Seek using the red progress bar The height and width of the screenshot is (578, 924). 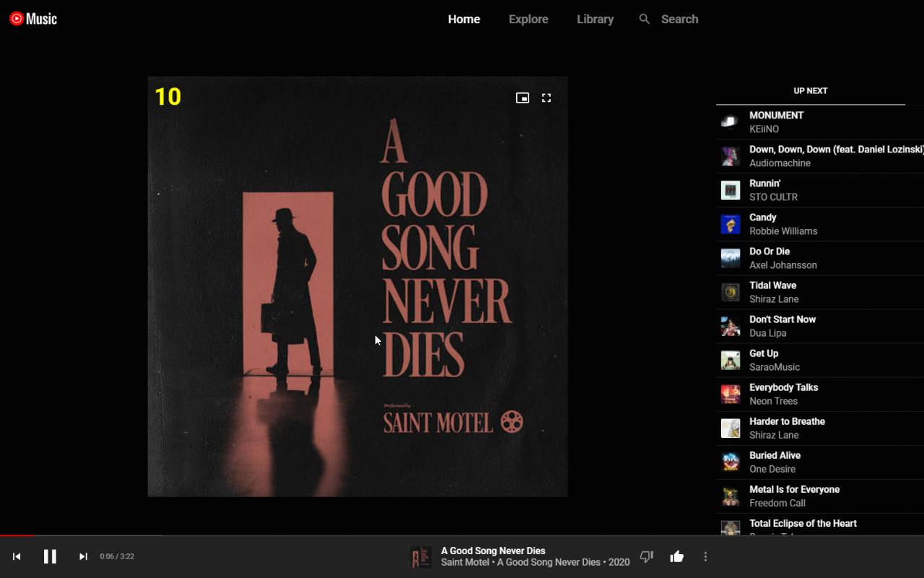point(462,535)
